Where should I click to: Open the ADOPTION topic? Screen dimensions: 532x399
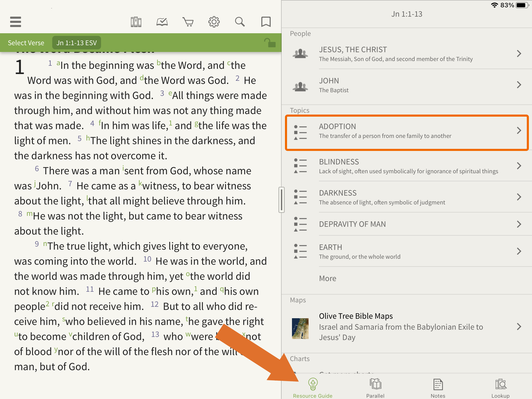click(x=407, y=132)
